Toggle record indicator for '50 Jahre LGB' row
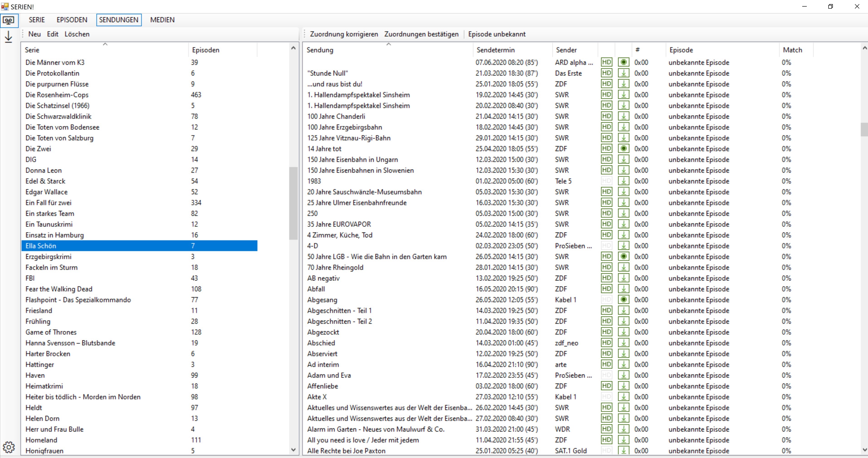 tap(623, 256)
